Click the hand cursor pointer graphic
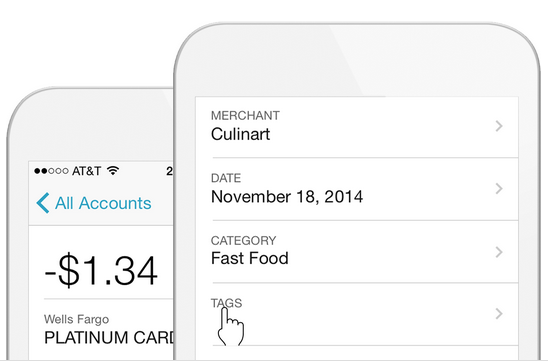Viewport: 548px width, 362px height. pos(230,327)
